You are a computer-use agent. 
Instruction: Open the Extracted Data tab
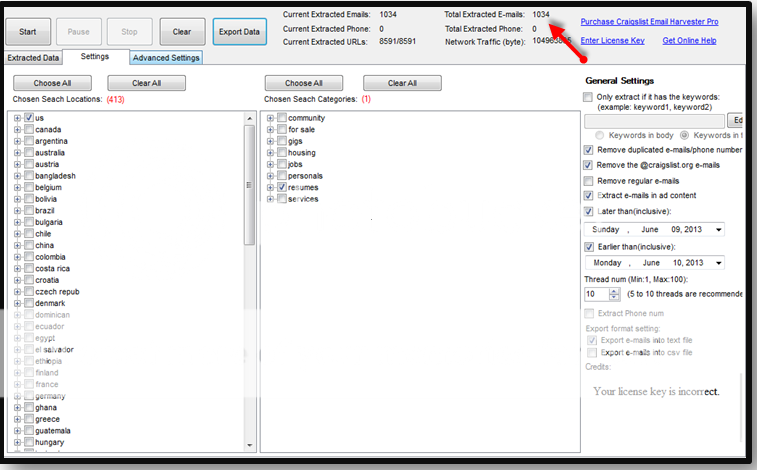(x=33, y=58)
